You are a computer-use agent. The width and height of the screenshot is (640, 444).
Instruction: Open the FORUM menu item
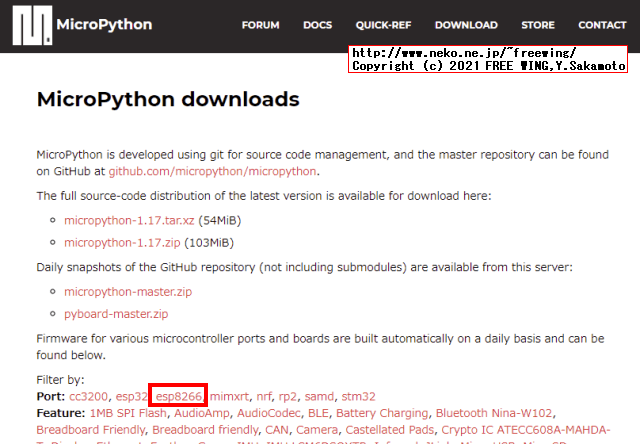(x=260, y=25)
